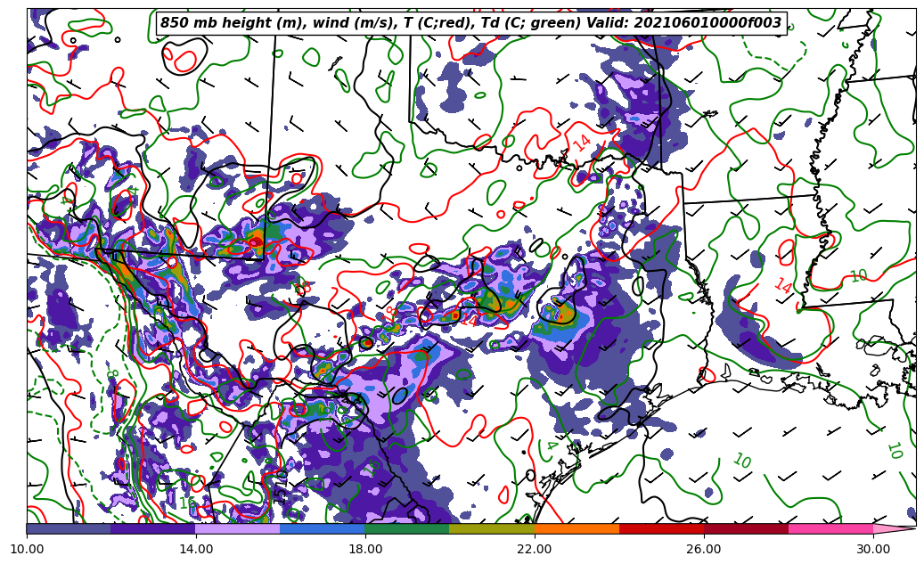Click the green 16 dewpoint contour label
This screenshot has height=564, width=924.
tap(187, 503)
